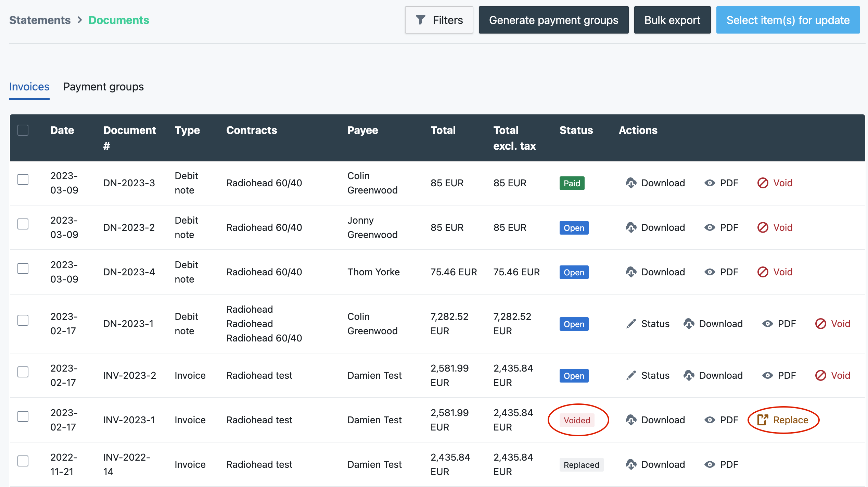Download the DN-2023-4 debit note
868x487 pixels.
click(655, 272)
